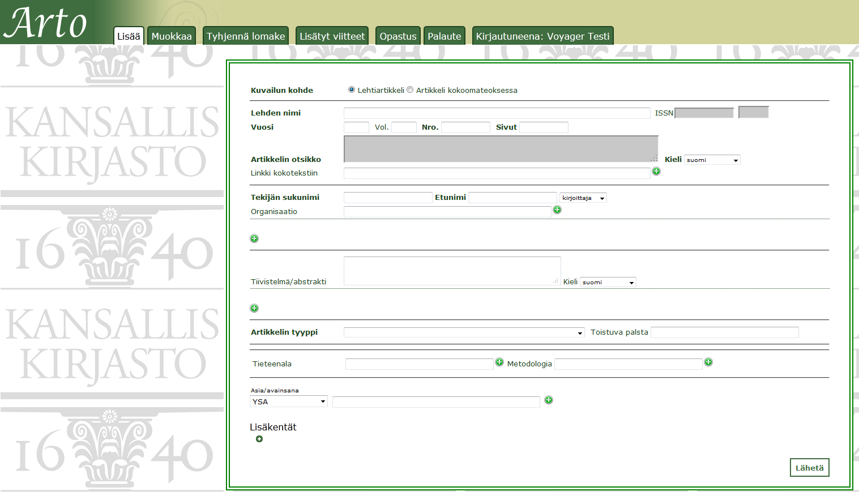The height and width of the screenshot is (504, 859).
Task: Open the Lisätyt viitteet tab
Action: tap(332, 36)
